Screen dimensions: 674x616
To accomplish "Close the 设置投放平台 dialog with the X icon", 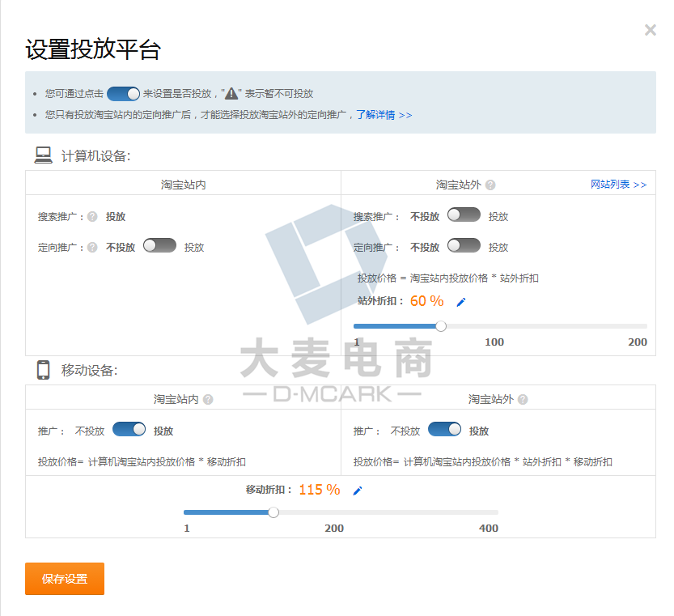I will [x=650, y=30].
